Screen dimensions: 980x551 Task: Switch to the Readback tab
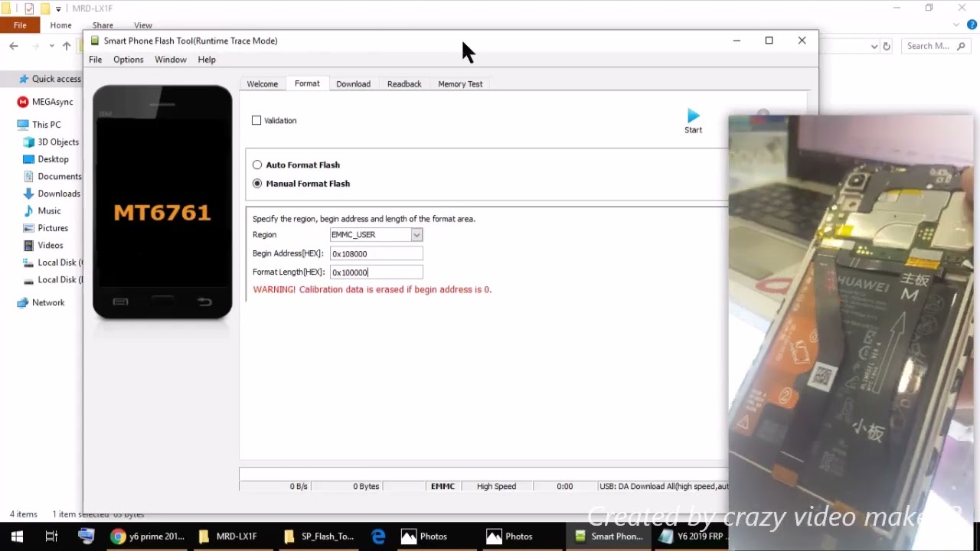[404, 84]
